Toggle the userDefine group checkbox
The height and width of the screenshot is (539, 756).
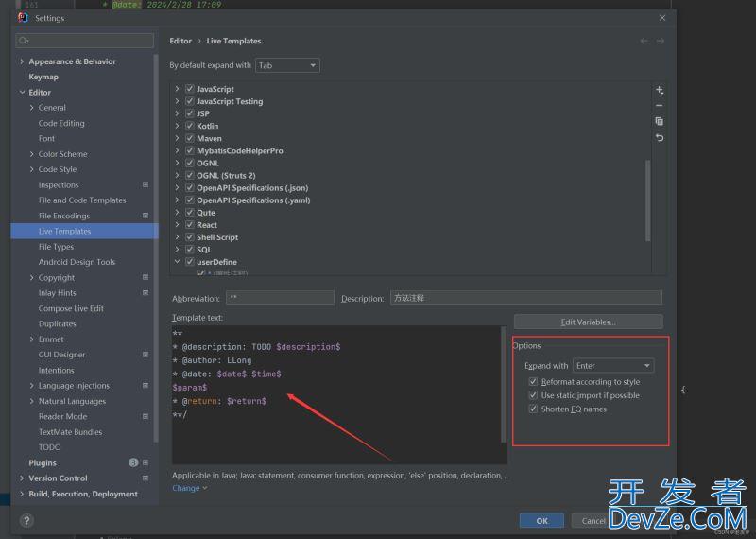pyautogui.click(x=190, y=262)
